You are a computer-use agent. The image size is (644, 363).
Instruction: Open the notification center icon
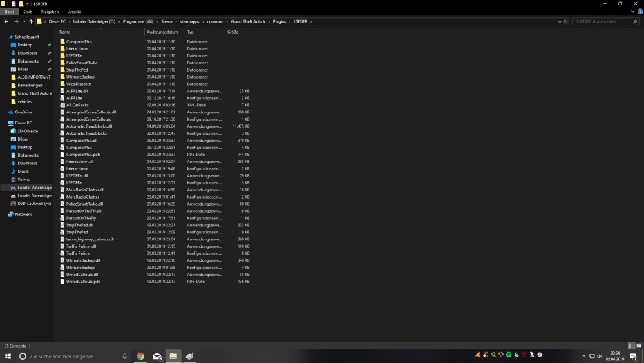tap(633, 357)
